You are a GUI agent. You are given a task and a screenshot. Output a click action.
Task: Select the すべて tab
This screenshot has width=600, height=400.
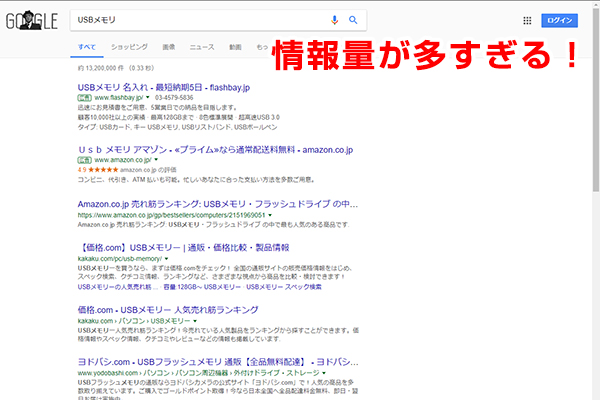pyautogui.click(x=87, y=47)
